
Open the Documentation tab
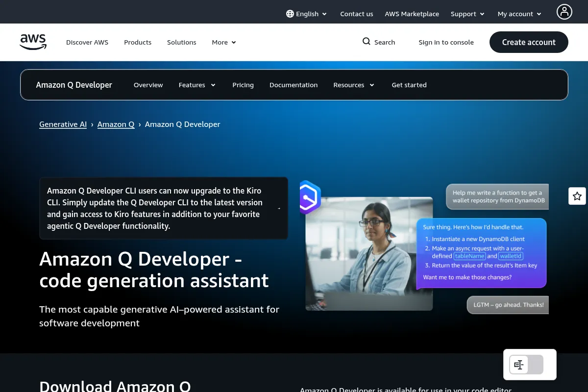pyautogui.click(x=294, y=85)
